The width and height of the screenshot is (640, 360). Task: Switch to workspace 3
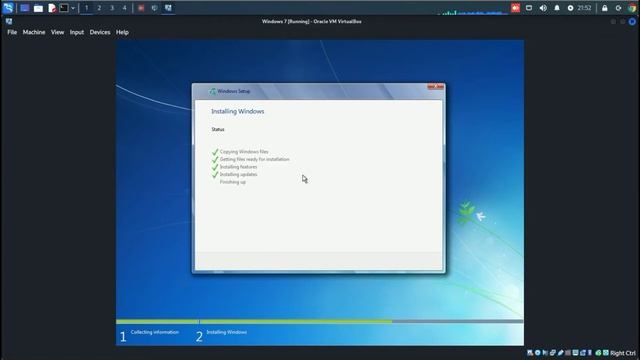pos(112,8)
